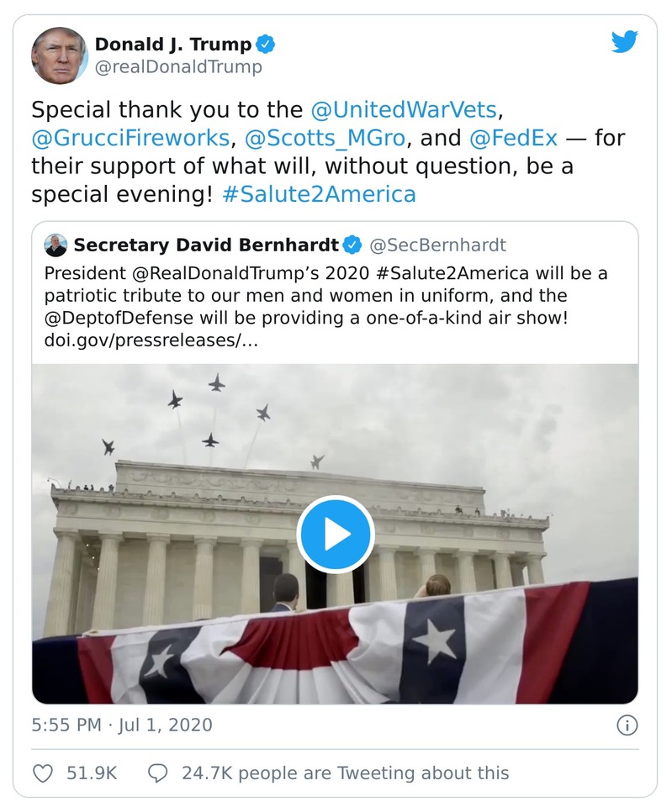Open the tweet info icon
This screenshot has width=672, height=812.
tap(627, 725)
